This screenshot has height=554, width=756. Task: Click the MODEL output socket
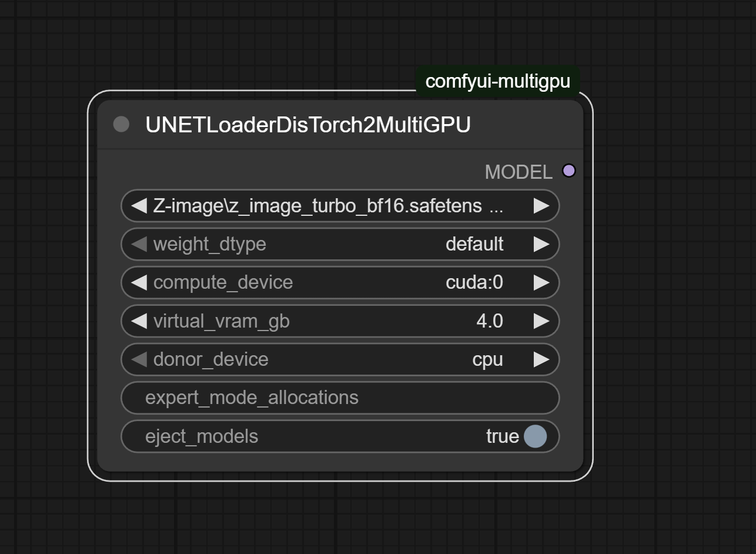tap(568, 171)
